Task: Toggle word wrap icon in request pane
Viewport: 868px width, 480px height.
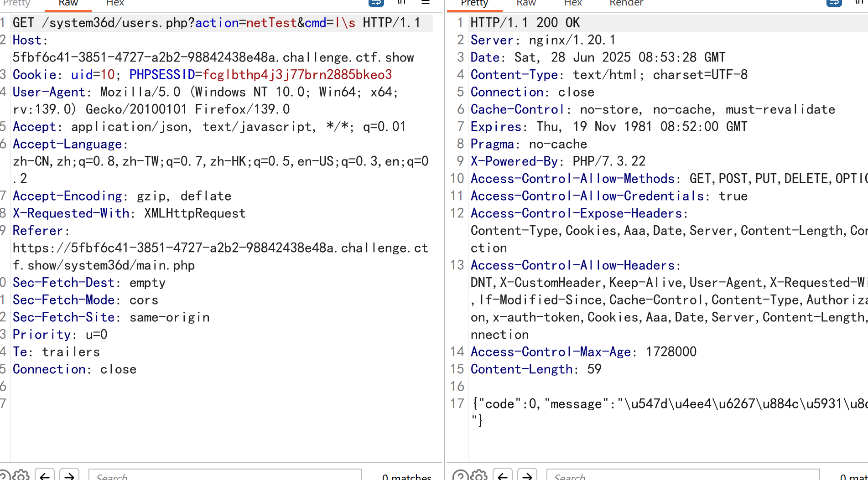Action: click(x=376, y=3)
